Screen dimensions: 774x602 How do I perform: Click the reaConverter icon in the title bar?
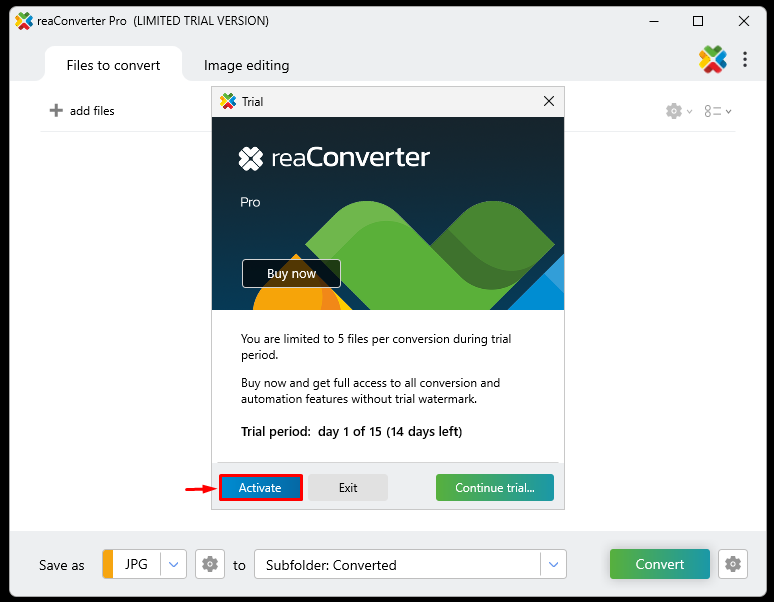pyautogui.click(x=24, y=21)
